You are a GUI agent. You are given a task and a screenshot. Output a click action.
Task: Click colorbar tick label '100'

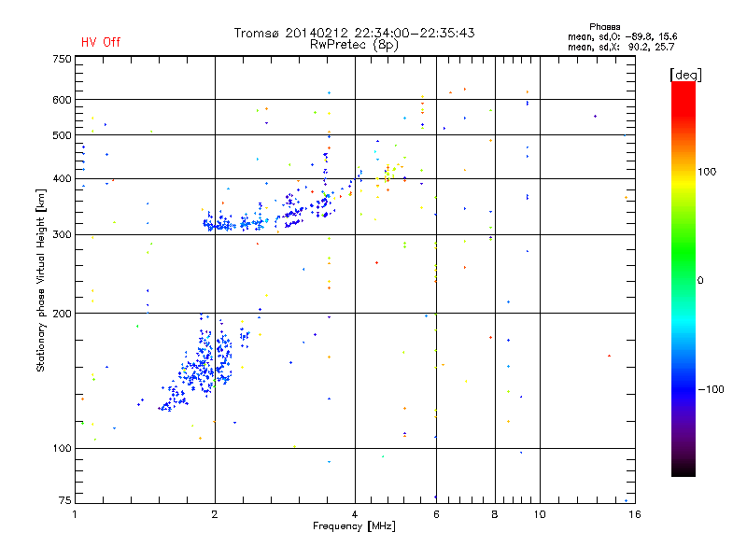tap(707, 172)
